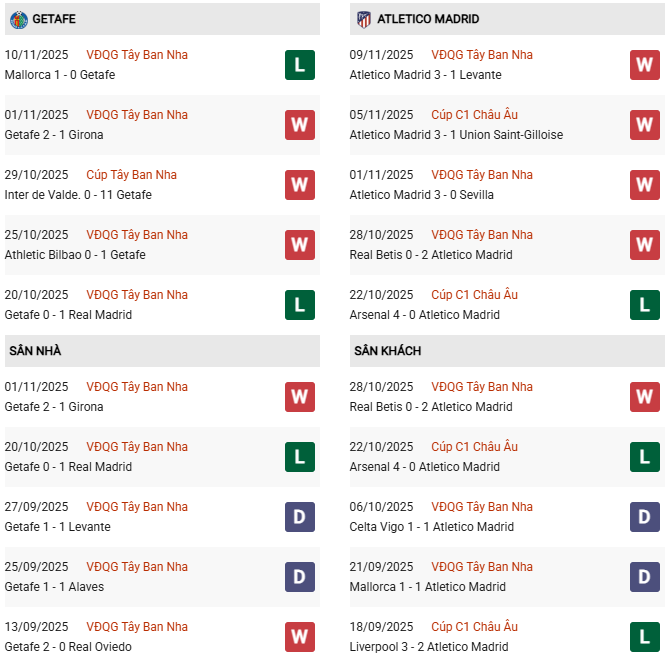This screenshot has width=666, height=661.
Task: Open the Cúp Tây Ban Nha competition link
Action: point(131,175)
